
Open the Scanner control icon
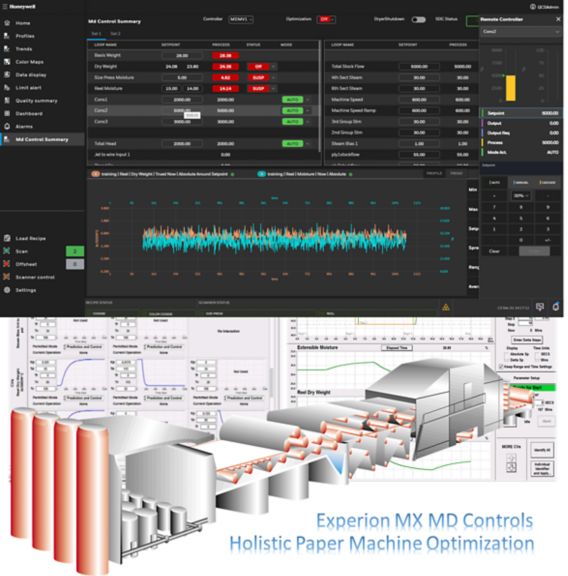(x=7, y=277)
